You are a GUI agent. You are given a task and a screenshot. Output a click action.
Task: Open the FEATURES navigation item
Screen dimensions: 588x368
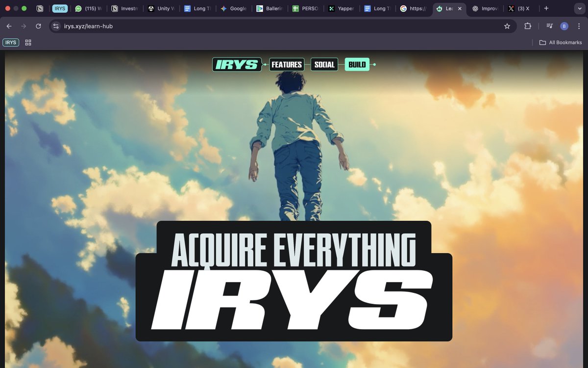point(287,64)
